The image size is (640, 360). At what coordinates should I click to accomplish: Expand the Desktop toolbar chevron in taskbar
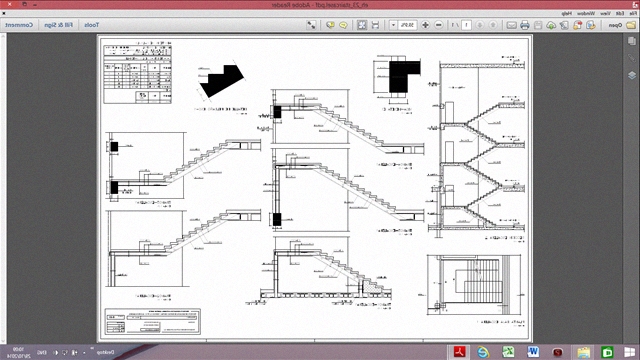tap(92, 349)
